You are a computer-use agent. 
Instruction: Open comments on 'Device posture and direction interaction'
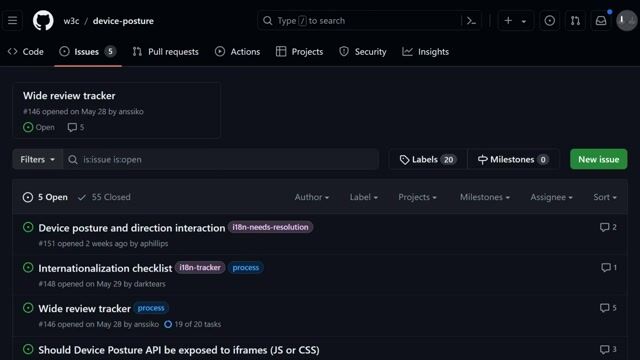(608, 227)
